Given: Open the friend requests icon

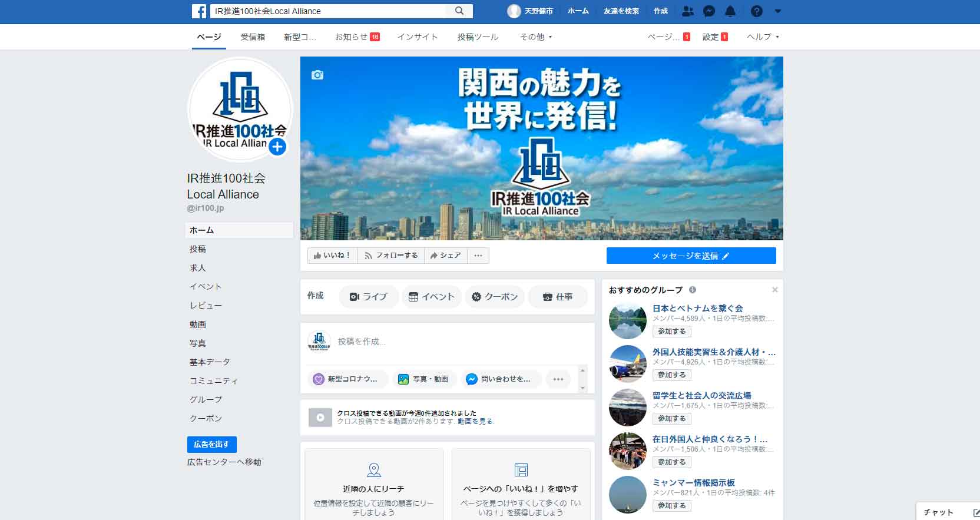Looking at the screenshot, I should tap(687, 11).
